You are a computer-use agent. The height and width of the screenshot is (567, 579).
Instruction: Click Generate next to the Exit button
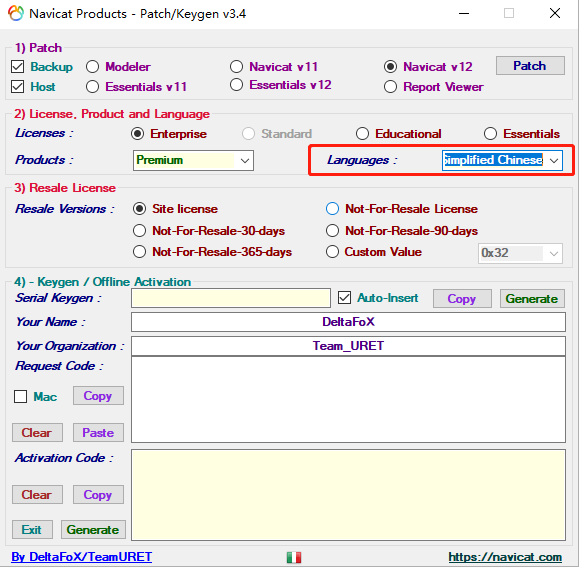click(x=93, y=530)
